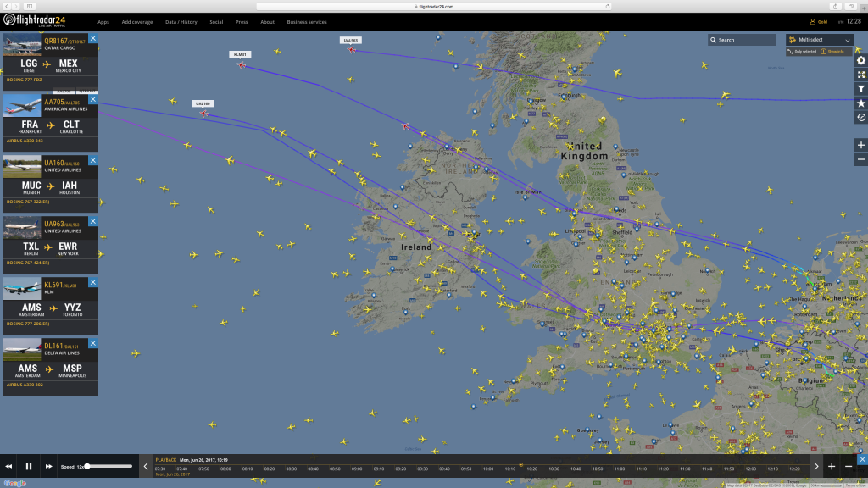This screenshot has width=868, height=488.
Task: Zoom in the map with plus button
Action: (x=861, y=145)
